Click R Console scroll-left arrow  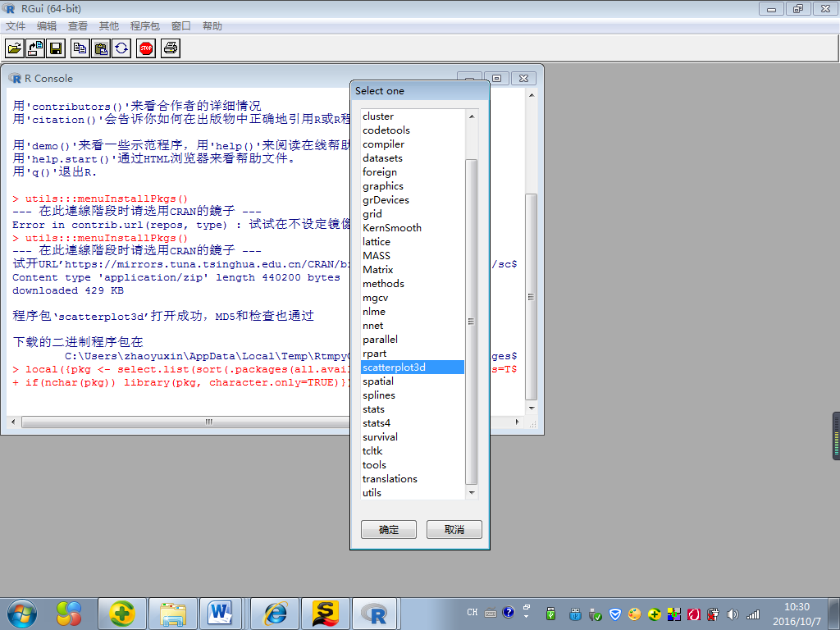click(x=13, y=422)
